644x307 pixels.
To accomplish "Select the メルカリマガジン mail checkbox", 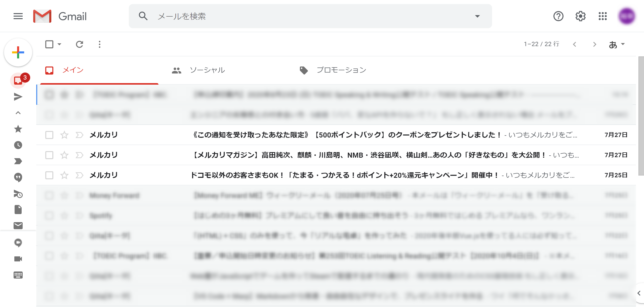I will [49, 155].
